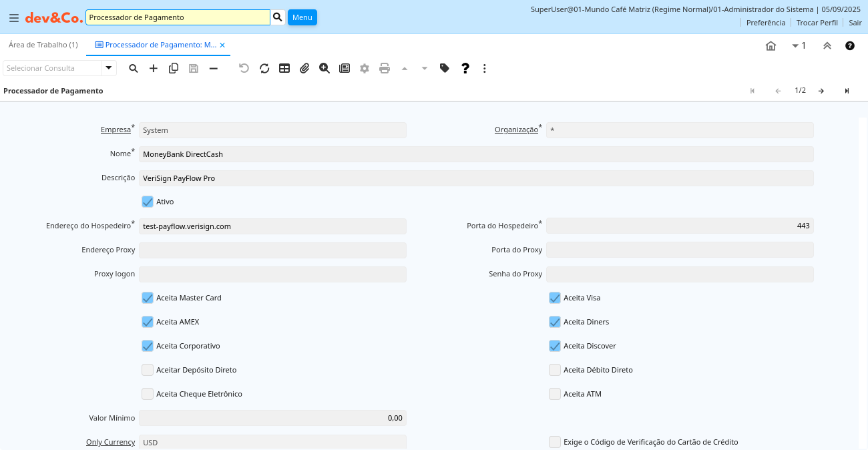
Task: Click the New Record plus icon
Action: pos(154,68)
